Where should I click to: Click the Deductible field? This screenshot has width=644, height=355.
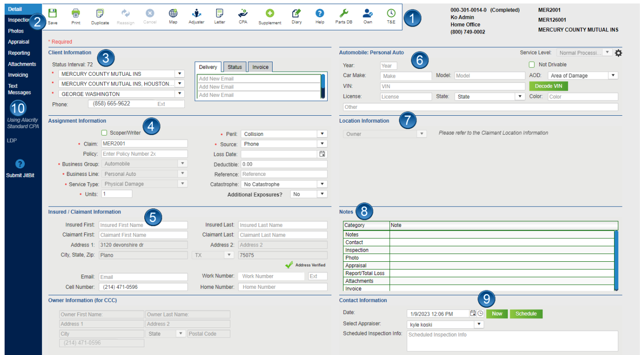click(x=284, y=164)
